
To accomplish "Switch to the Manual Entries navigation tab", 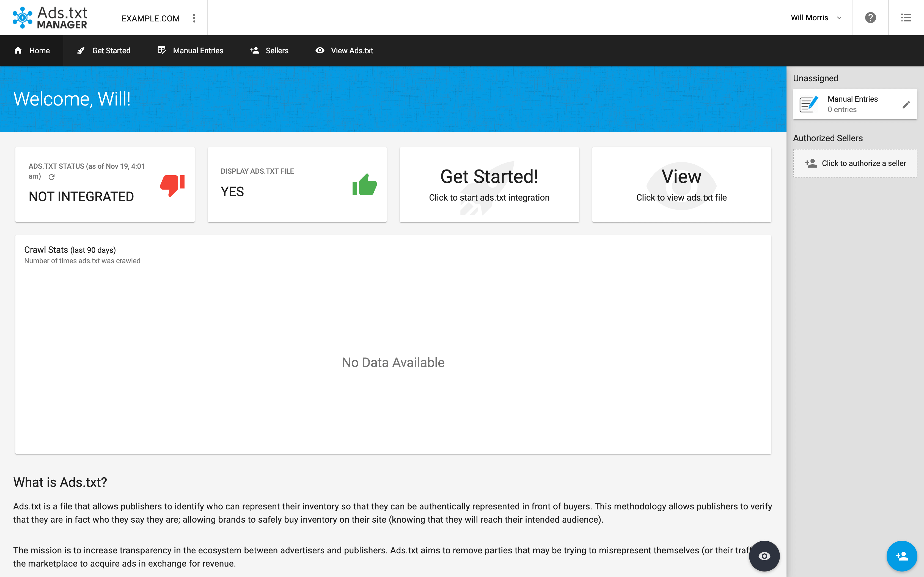I will click(198, 50).
